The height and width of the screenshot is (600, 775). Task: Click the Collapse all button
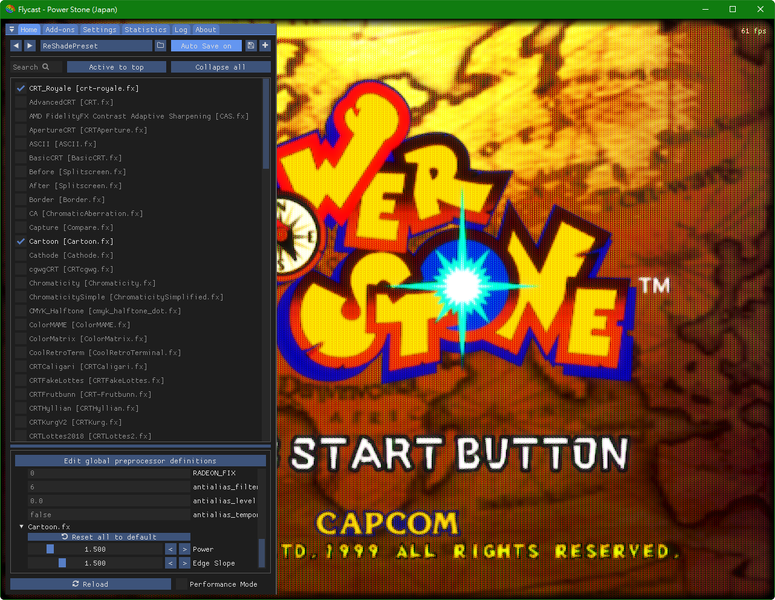tap(220, 67)
